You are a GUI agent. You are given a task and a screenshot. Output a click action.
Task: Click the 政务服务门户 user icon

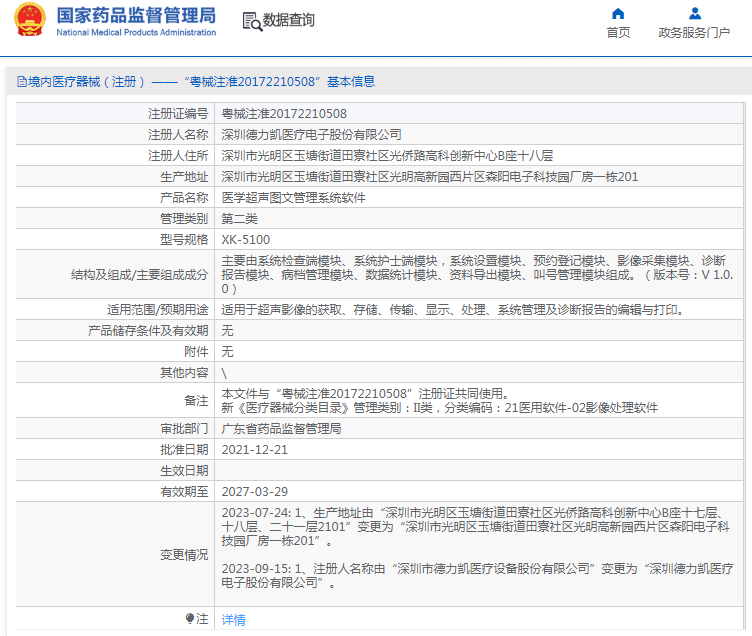coord(694,13)
